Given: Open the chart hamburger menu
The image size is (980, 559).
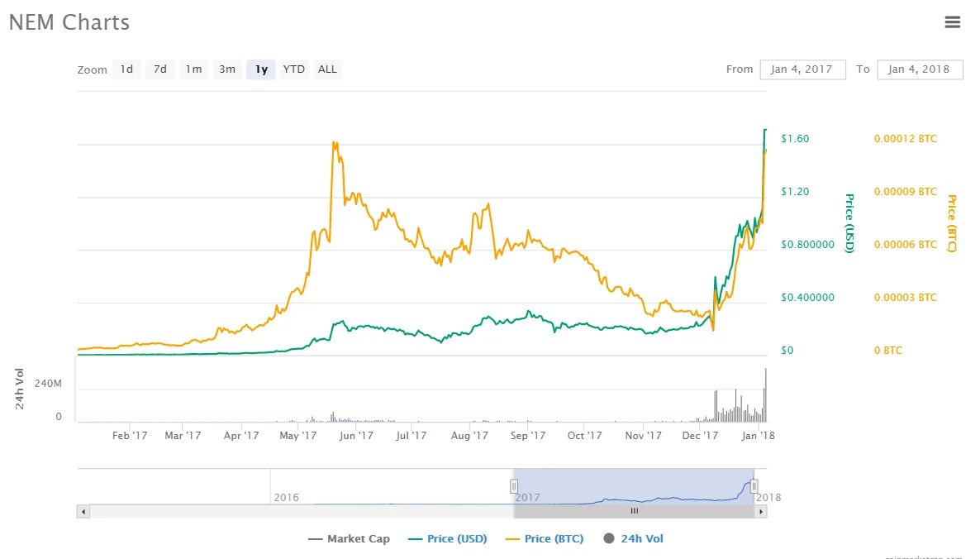Looking at the screenshot, I should [952, 22].
